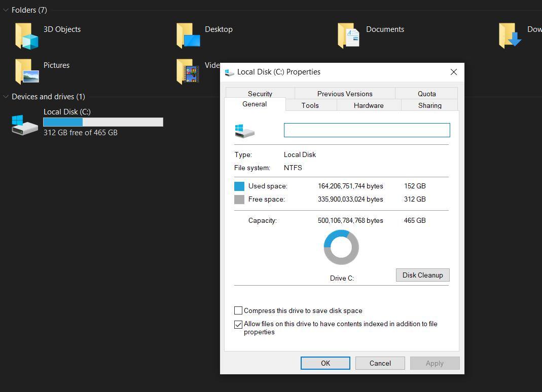Switch to the Security tab
The height and width of the screenshot is (392, 542).
260,94
